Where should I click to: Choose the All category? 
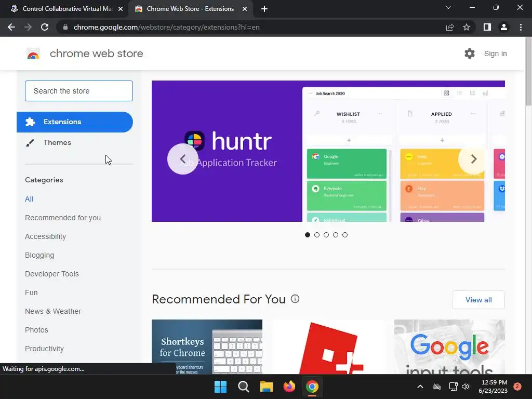click(29, 199)
